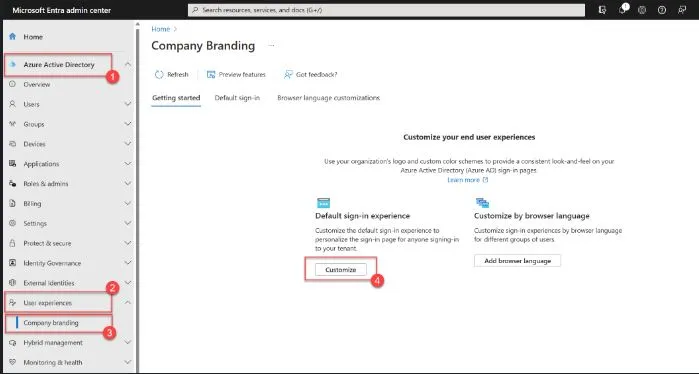Click the feedback icon in top bar

(x=682, y=10)
